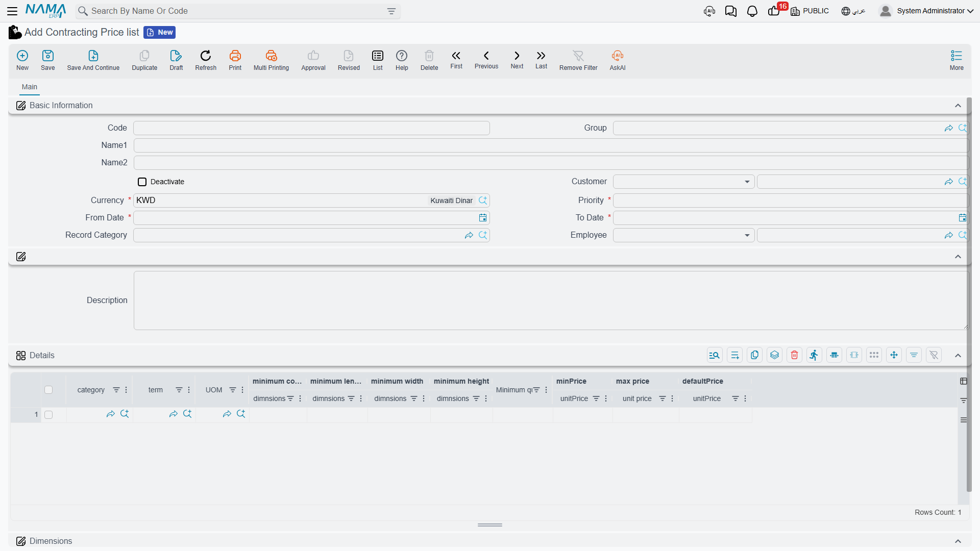Image resolution: width=980 pixels, height=551 pixels.
Task: Toggle select-all checkbox in Details header
Action: click(48, 390)
